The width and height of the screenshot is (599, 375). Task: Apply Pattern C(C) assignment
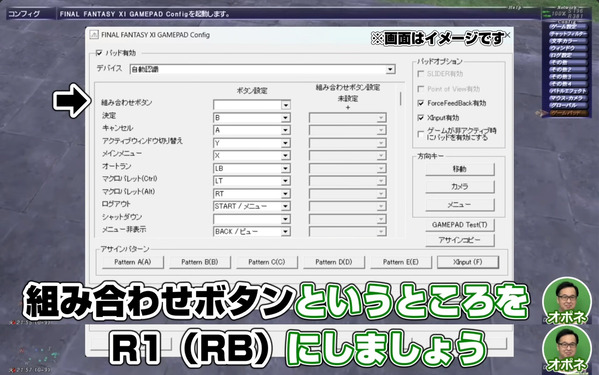[267, 262]
